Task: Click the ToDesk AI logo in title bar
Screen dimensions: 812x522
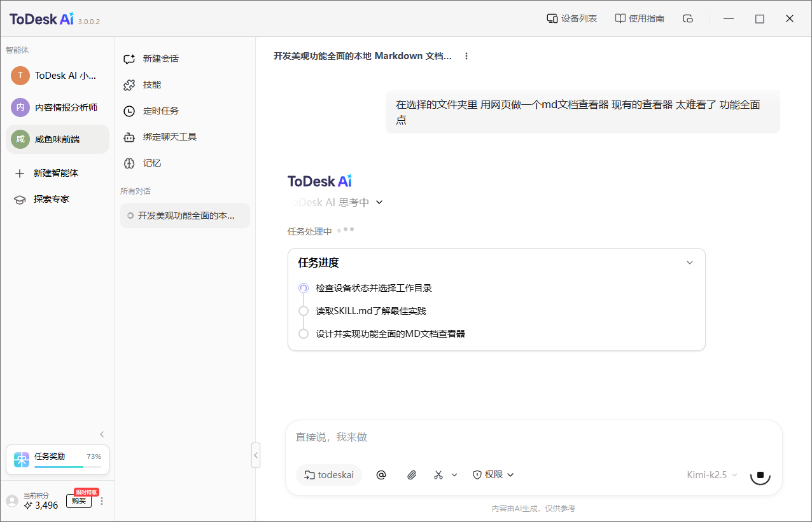Action: tap(41, 19)
